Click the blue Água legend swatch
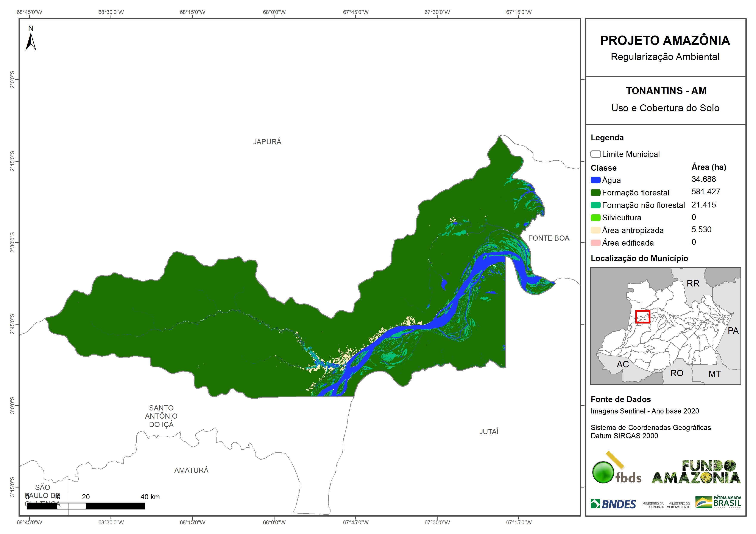 pyautogui.click(x=595, y=180)
